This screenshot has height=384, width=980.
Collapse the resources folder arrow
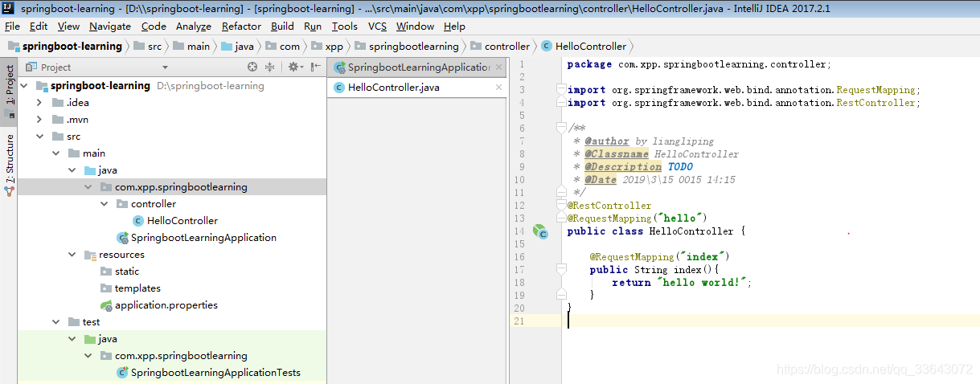point(72,255)
